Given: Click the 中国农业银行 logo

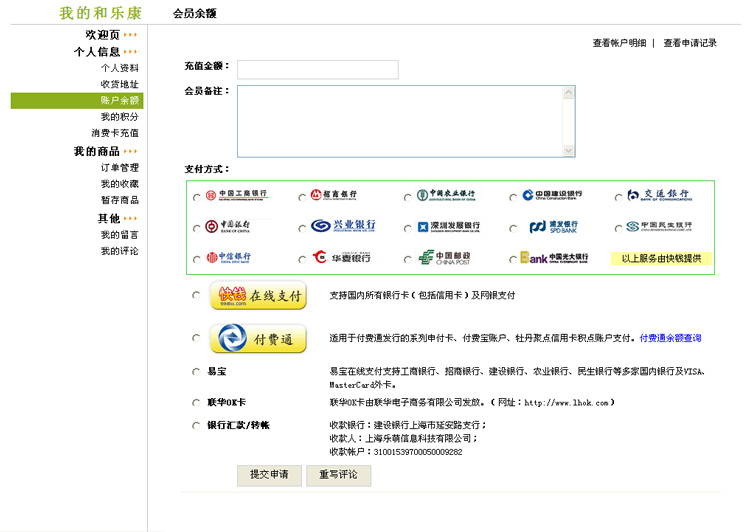Looking at the screenshot, I should [446, 195].
